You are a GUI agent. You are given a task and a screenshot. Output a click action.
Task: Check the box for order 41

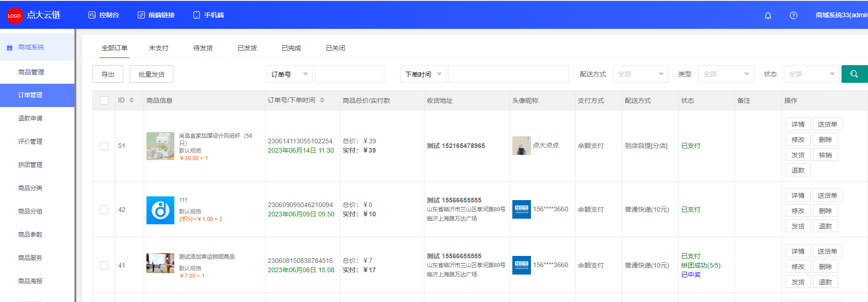tap(104, 265)
